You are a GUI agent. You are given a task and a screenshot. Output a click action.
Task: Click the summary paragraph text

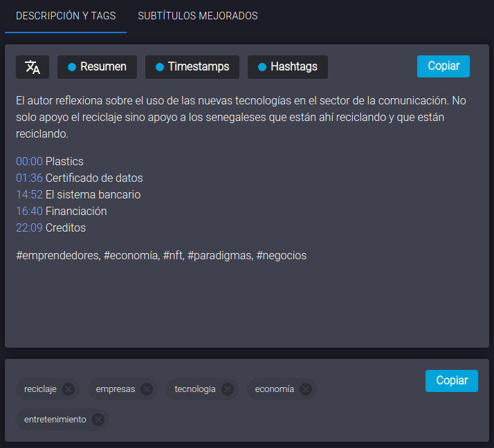click(x=241, y=118)
